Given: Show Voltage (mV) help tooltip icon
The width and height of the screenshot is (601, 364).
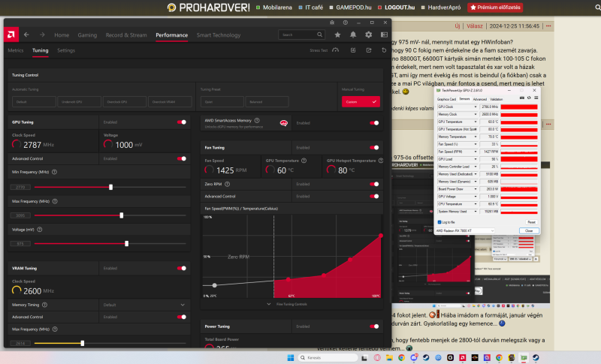Looking at the screenshot, I should coord(40,230).
